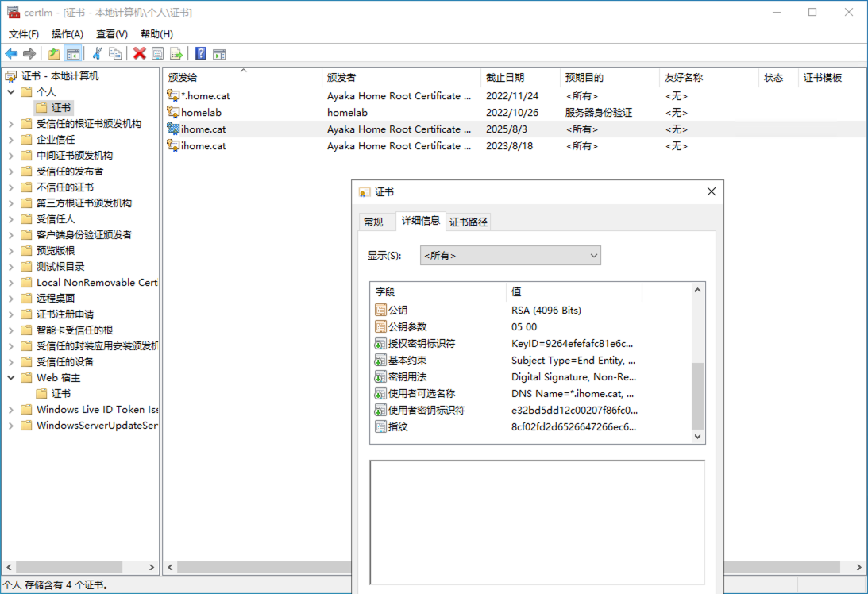Click the Export list toolbar icon
This screenshot has height=594, width=868.
(176, 53)
